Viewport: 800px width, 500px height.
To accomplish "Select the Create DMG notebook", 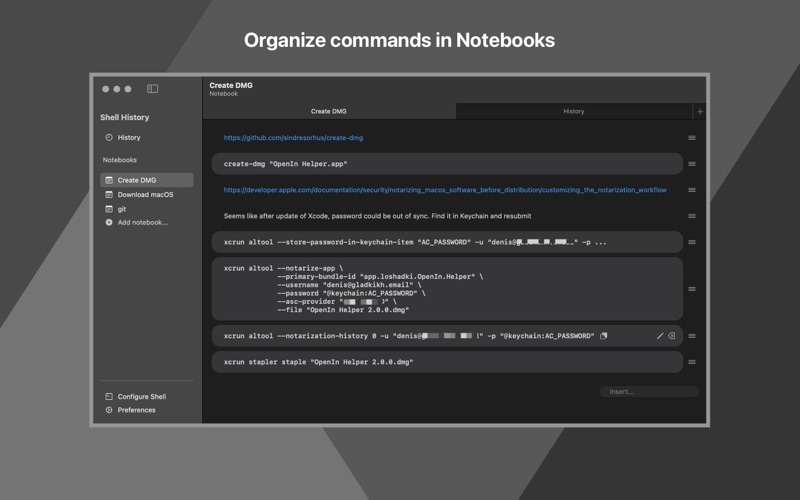I will click(x=136, y=180).
